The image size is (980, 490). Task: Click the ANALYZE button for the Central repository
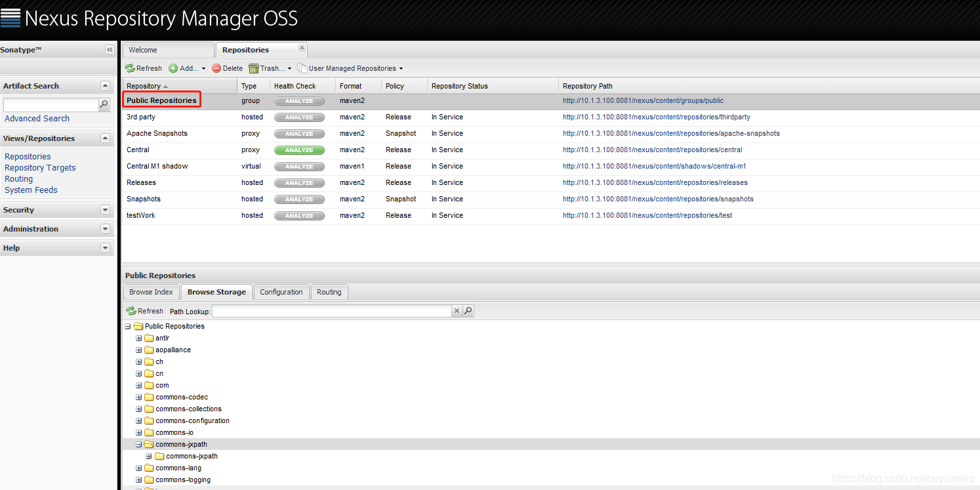click(x=299, y=150)
